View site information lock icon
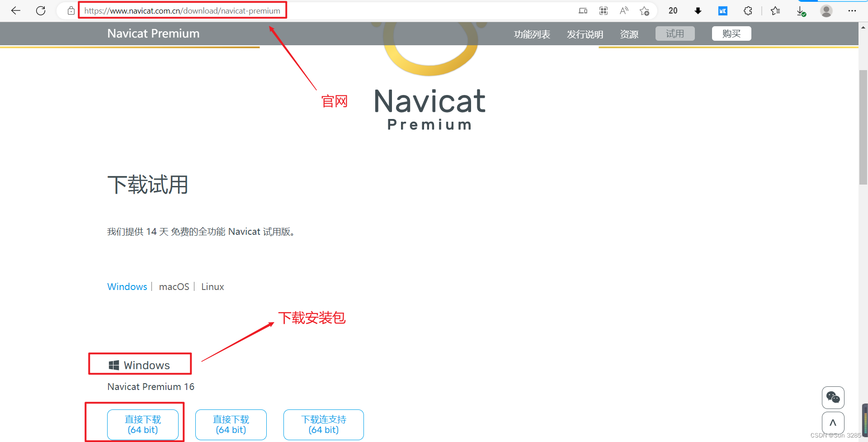The width and height of the screenshot is (868, 442). point(71,10)
